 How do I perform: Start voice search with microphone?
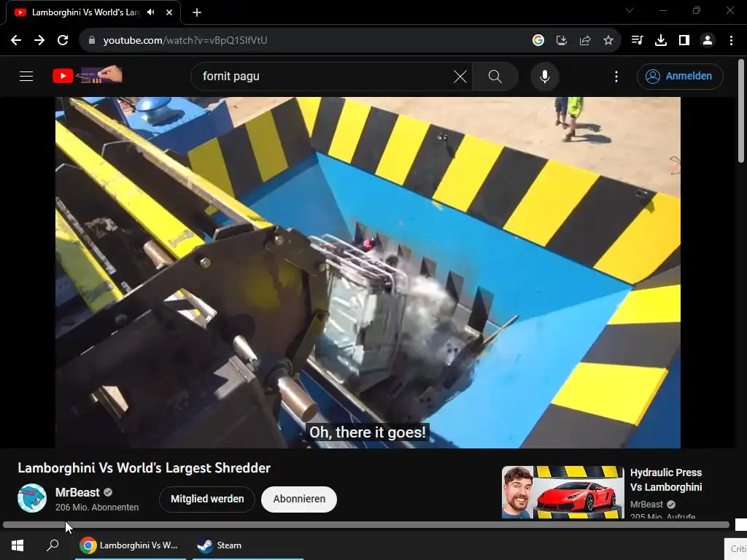(545, 76)
